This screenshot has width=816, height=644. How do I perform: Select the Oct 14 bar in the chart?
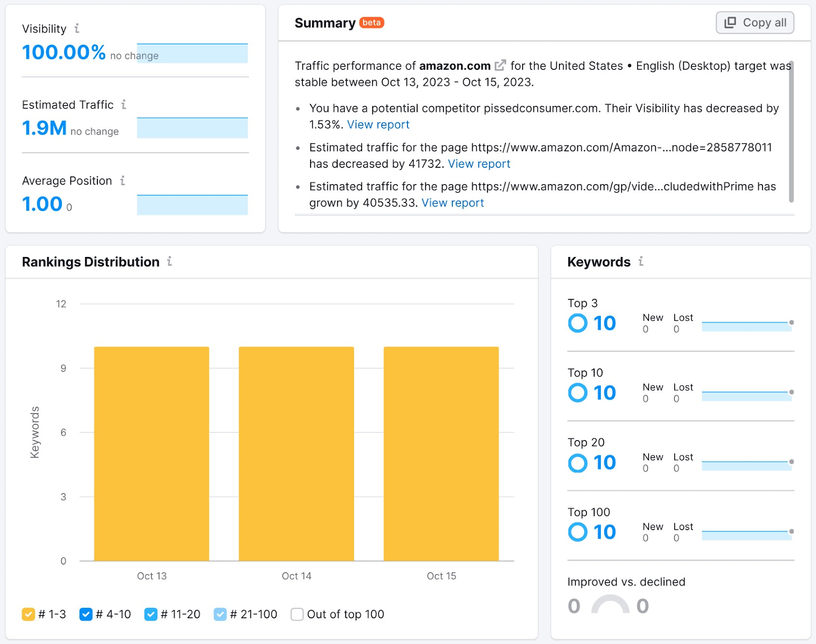point(296,454)
